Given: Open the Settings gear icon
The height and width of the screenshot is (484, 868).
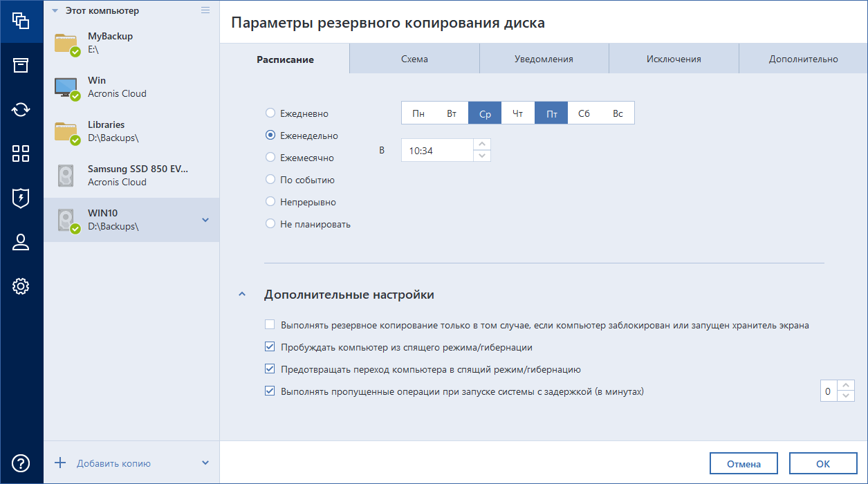Looking at the screenshot, I should tap(21, 286).
